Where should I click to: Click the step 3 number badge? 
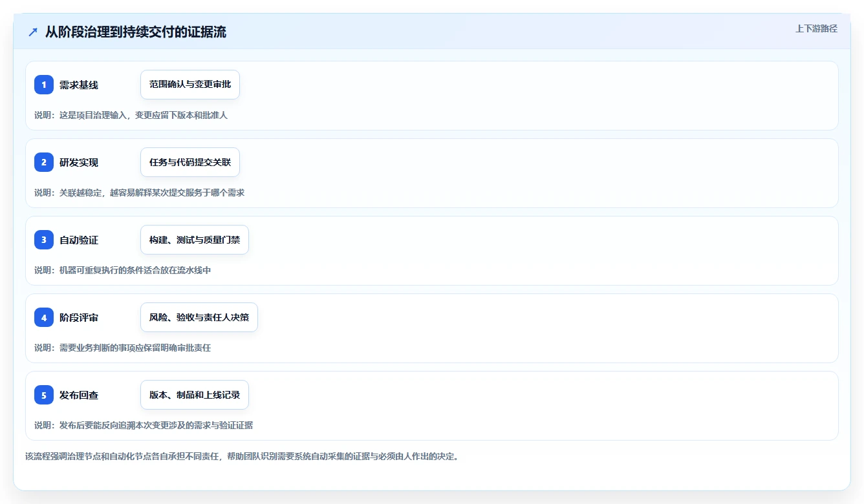pos(44,240)
